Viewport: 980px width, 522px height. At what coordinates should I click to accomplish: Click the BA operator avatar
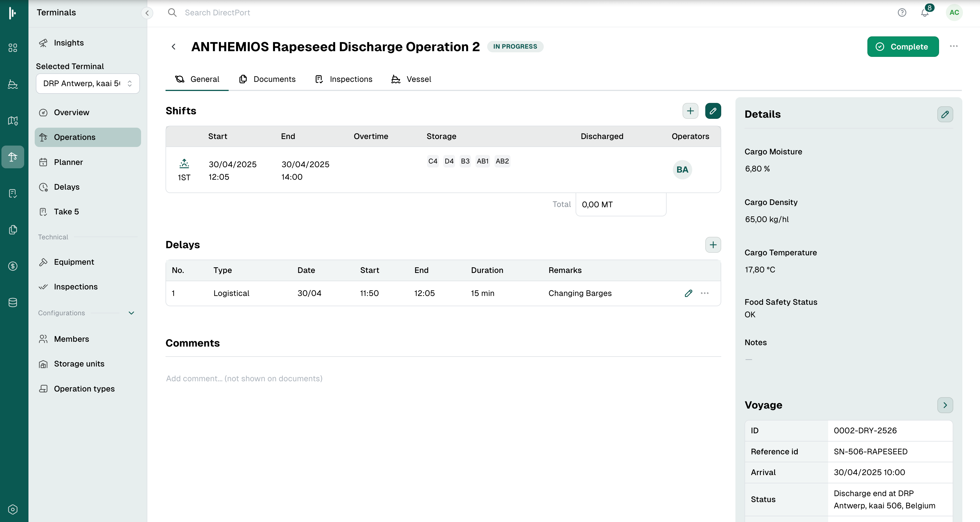(x=682, y=170)
